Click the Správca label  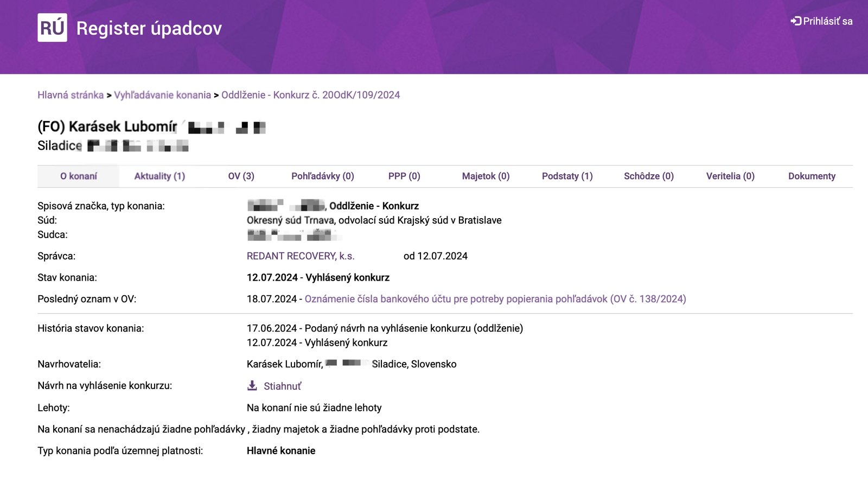coord(56,256)
